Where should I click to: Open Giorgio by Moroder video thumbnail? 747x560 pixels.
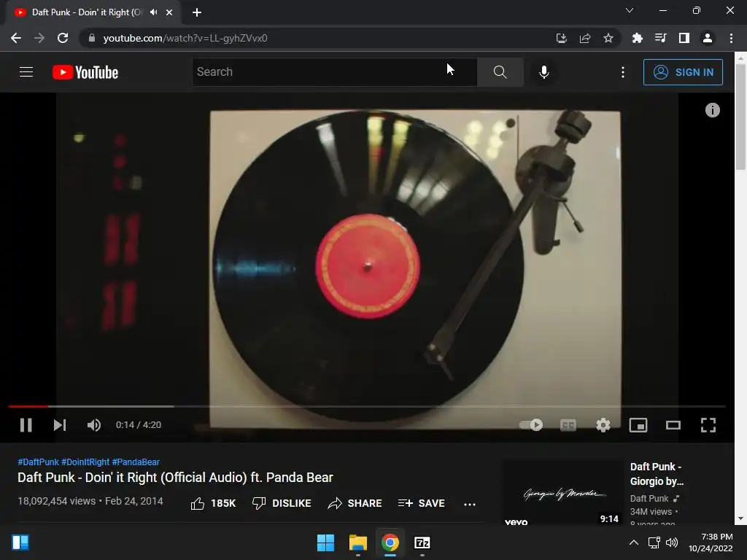click(x=563, y=493)
